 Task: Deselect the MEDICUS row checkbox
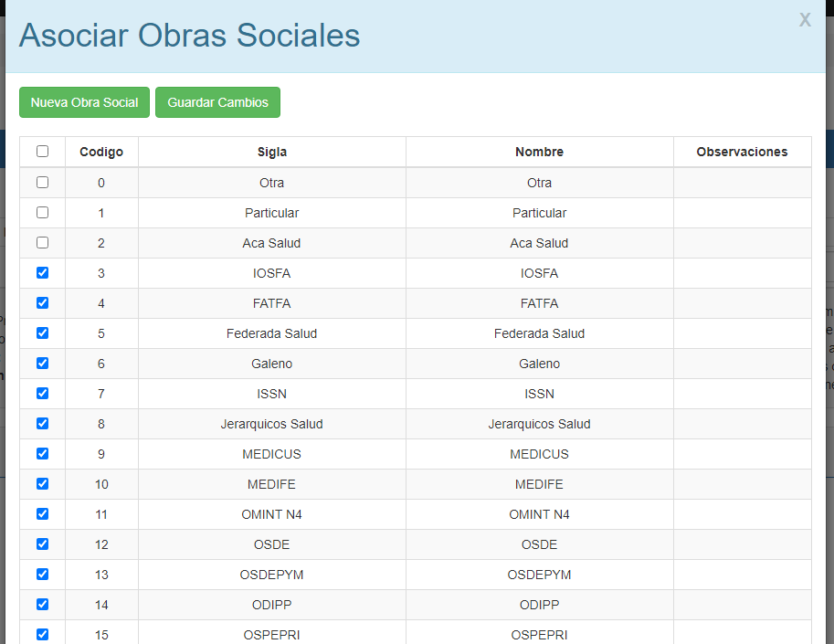click(42, 454)
